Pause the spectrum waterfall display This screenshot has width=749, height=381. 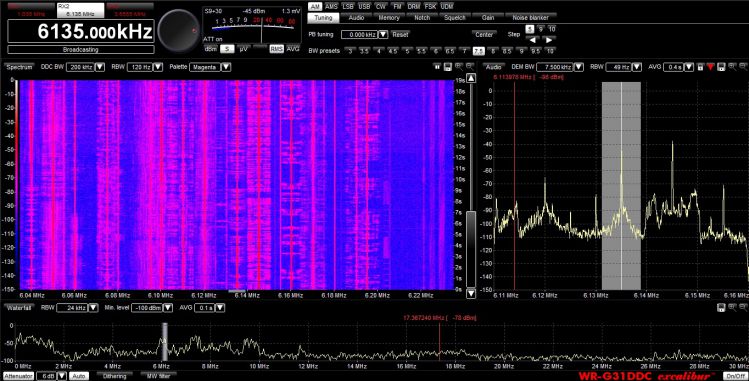pos(437,67)
